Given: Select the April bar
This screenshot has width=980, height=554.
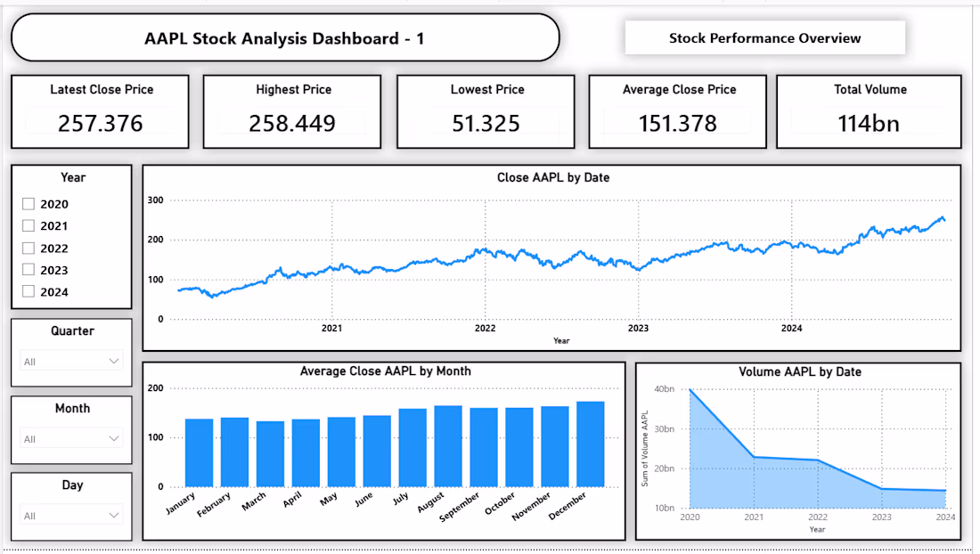Looking at the screenshot, I should pyautogui.click(x=306, y=452).
